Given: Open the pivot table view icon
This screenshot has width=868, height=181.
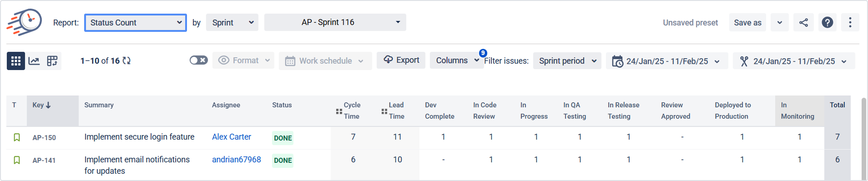Looking at the screenshot, I should click(52, 61).
